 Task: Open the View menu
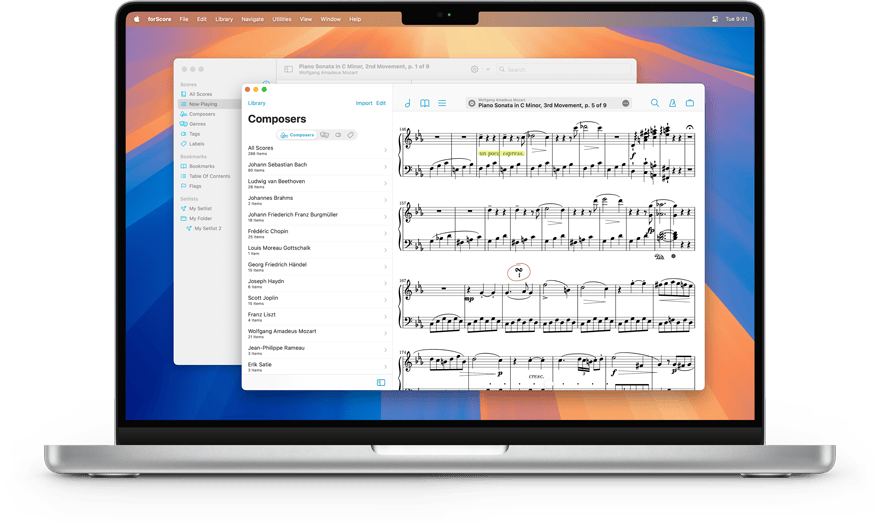306,19
